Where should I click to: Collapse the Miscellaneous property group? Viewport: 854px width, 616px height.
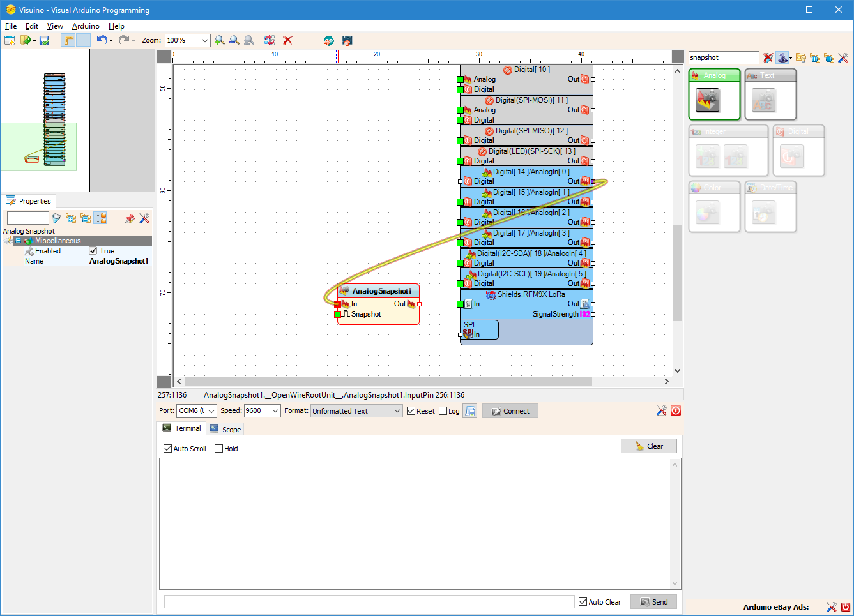tap(18, 241)
